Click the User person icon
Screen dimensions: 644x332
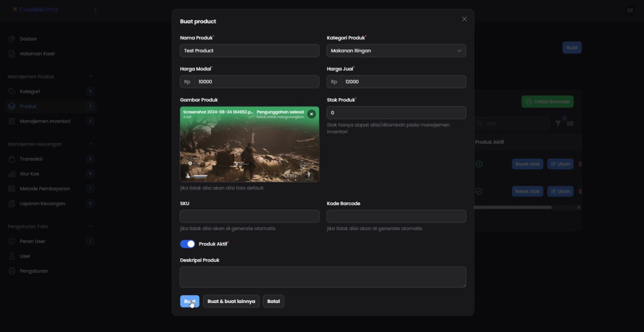coord(12,255)
